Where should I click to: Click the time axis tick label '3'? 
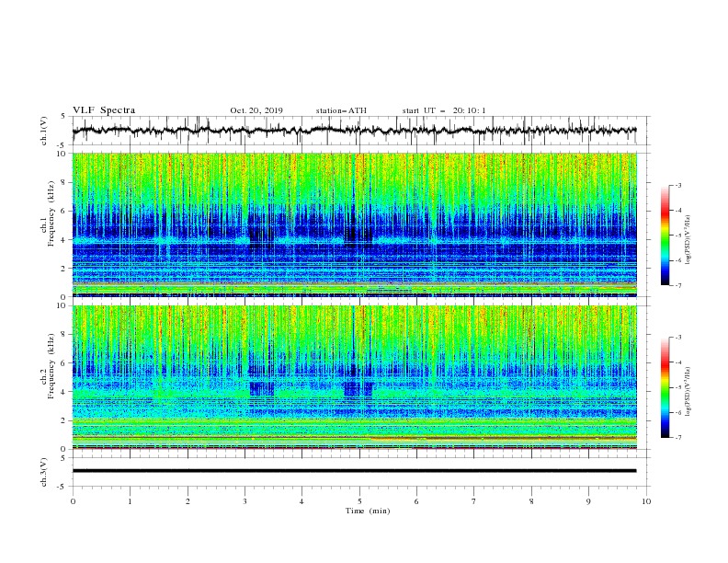coord(245,501)
